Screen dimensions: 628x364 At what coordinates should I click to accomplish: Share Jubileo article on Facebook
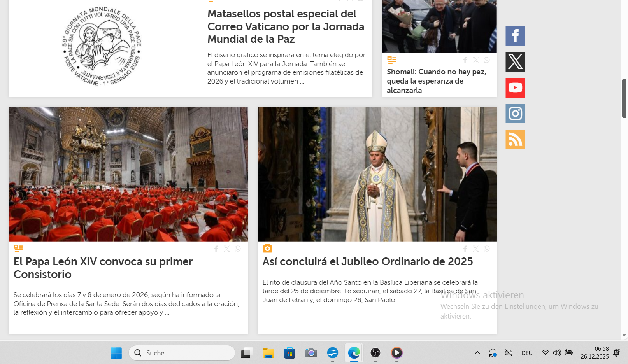point(465,249)
